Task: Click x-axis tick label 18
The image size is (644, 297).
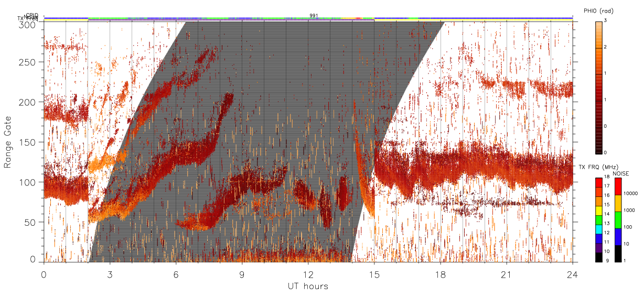Action: coord(441,274)
